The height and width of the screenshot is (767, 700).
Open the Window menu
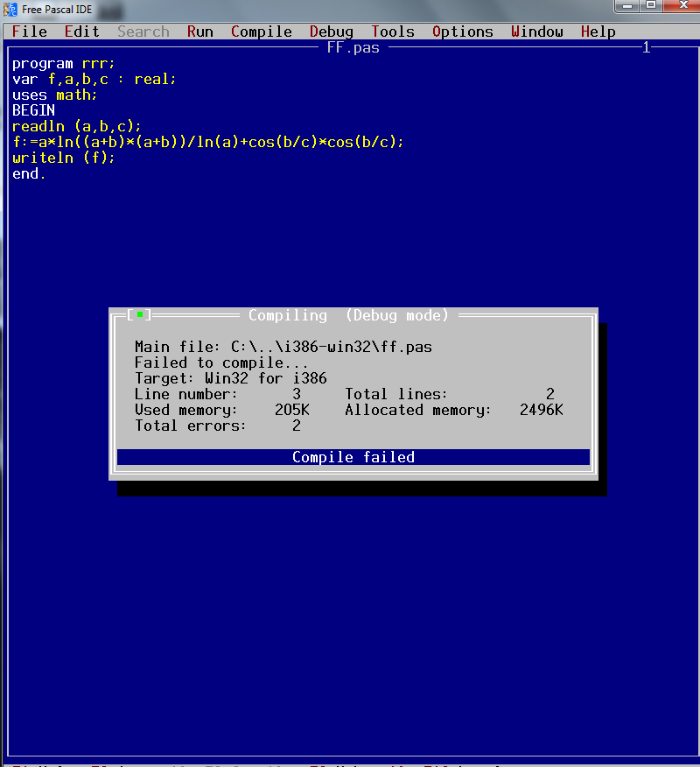537,32
